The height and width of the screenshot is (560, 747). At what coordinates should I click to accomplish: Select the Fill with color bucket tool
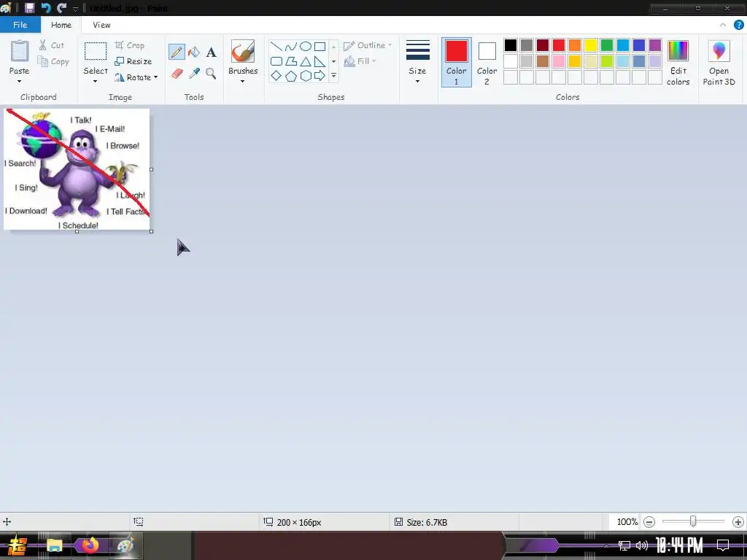tap(194, 52)
